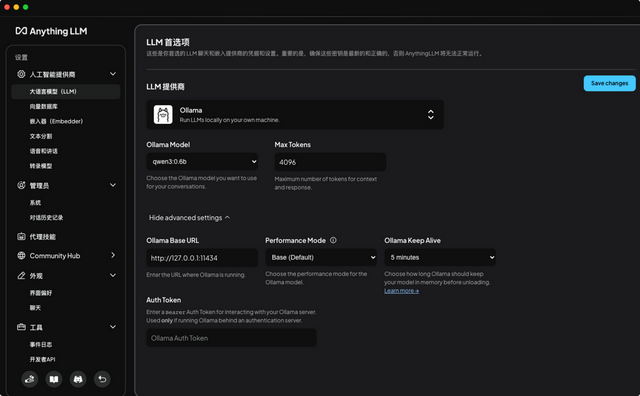Click the admin icon beside 管理员
640x396 pixels.
pyautogui.click(x=21, y=185)
